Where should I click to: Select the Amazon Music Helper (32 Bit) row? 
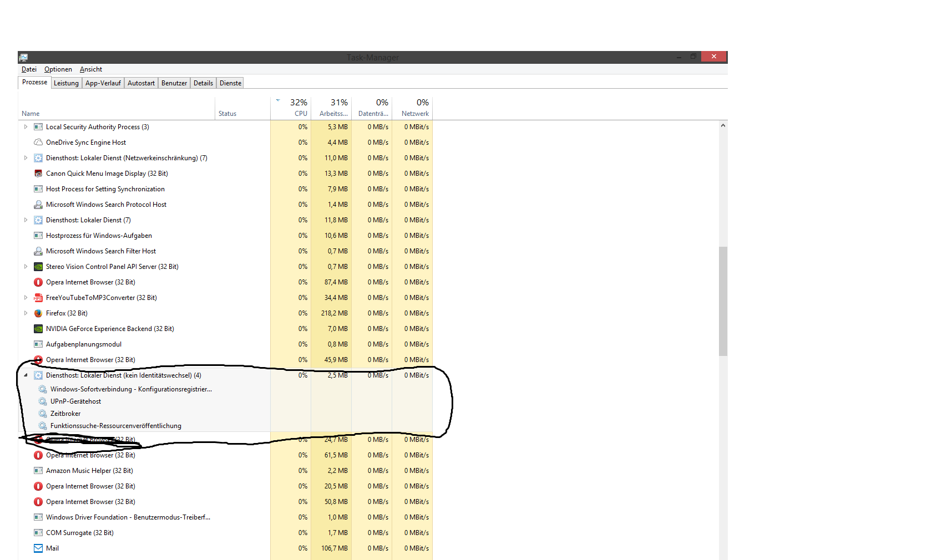225,471
